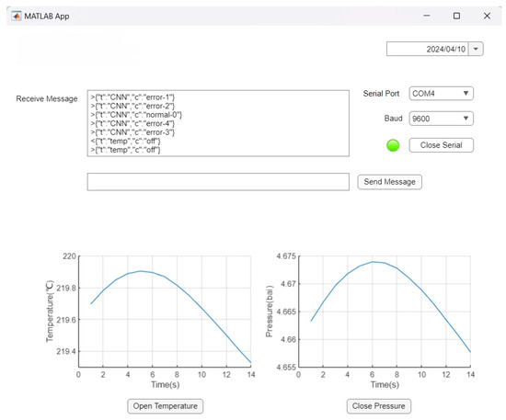Click the Send Message button

(389, 182)
